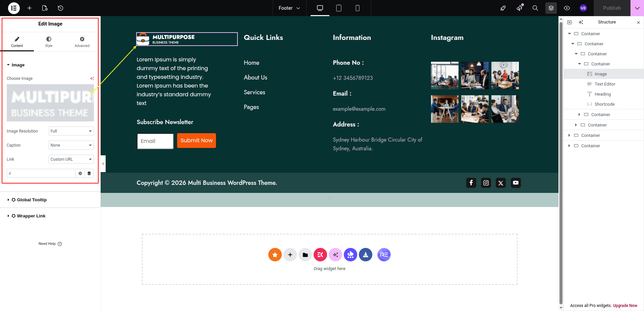Image resolution: width=644 pixels, height=311 pixels.
Task: Open the UE account avatar icon
Action: [x=583, y=8]
